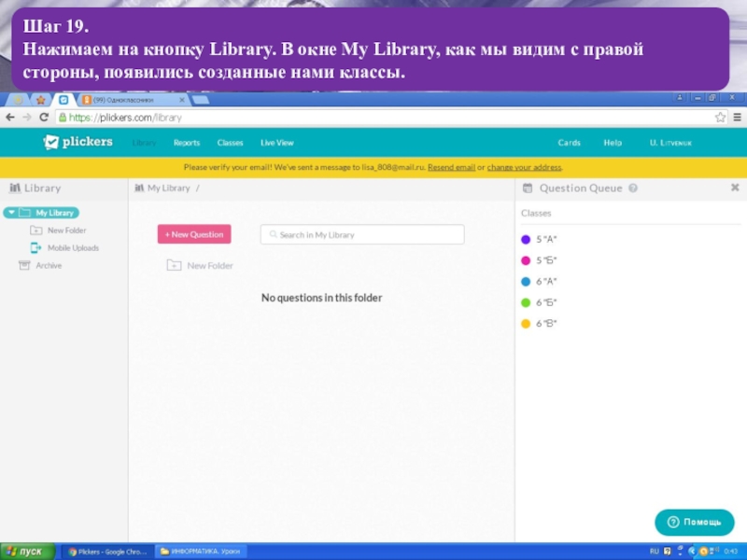Open the Help menu

[x=613, y=143]
